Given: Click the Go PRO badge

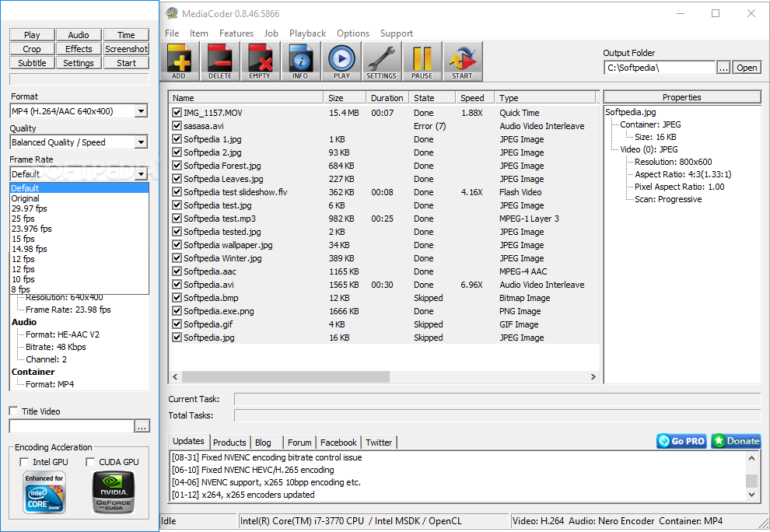Looking at the screenshot, I should (681, 441).
